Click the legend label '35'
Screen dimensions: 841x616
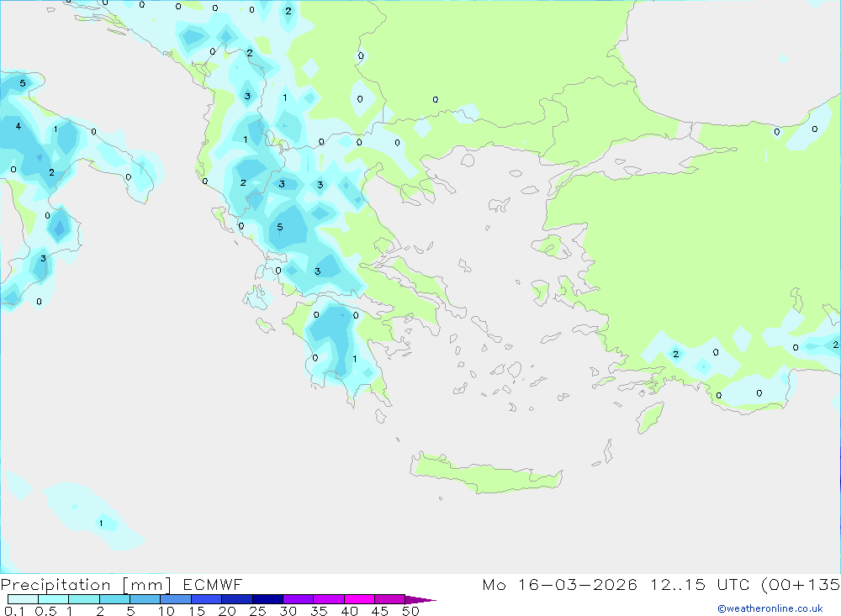point(319,611)
